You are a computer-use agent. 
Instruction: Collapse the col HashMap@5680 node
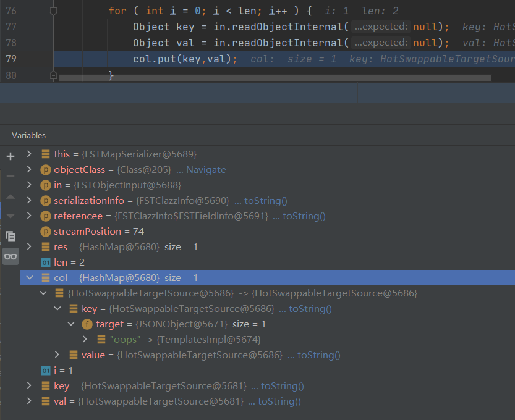tap(29, 278)
